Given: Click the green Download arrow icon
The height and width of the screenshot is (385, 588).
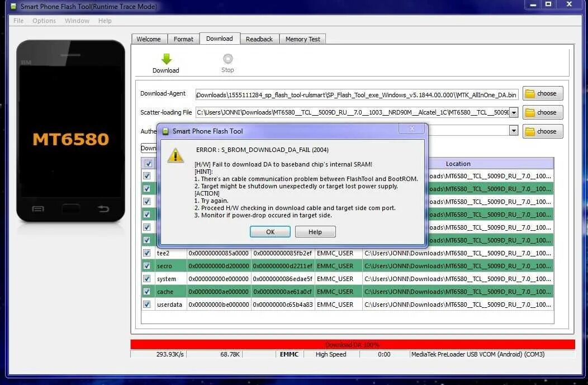Looking at the screenshot, I should [166, 59].
